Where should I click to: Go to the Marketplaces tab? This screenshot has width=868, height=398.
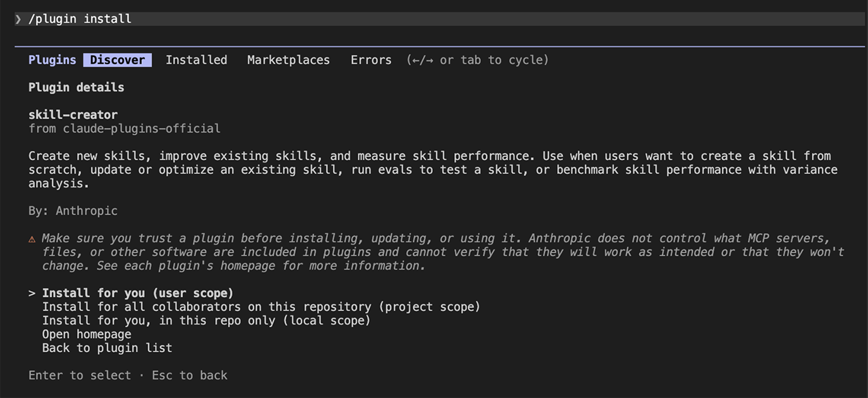click(x=289, y=60)
